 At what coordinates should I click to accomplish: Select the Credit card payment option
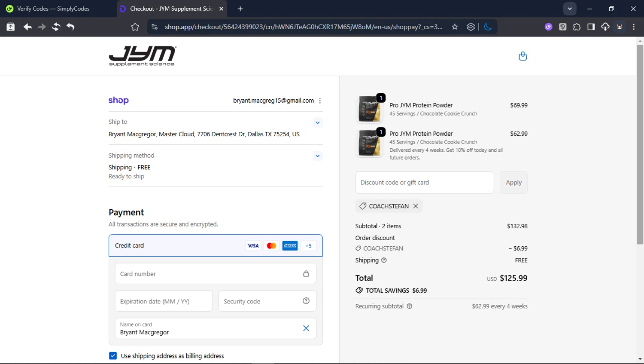pyautogui.click(x=216, y=245)
